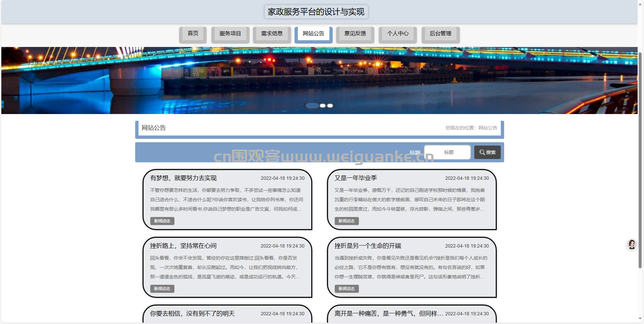
Task: Click 新闻动态 tag under 挫折路上 article
Action: (162, 289)
